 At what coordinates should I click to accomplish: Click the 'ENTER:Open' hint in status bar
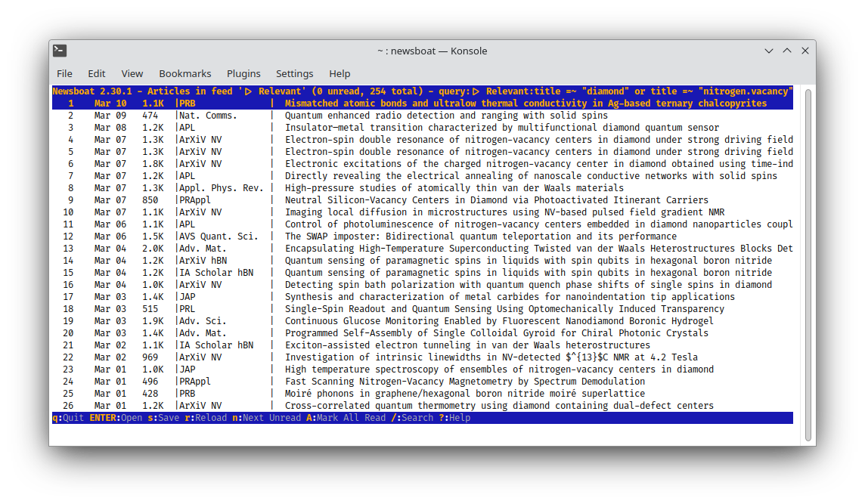click(116, 418)
